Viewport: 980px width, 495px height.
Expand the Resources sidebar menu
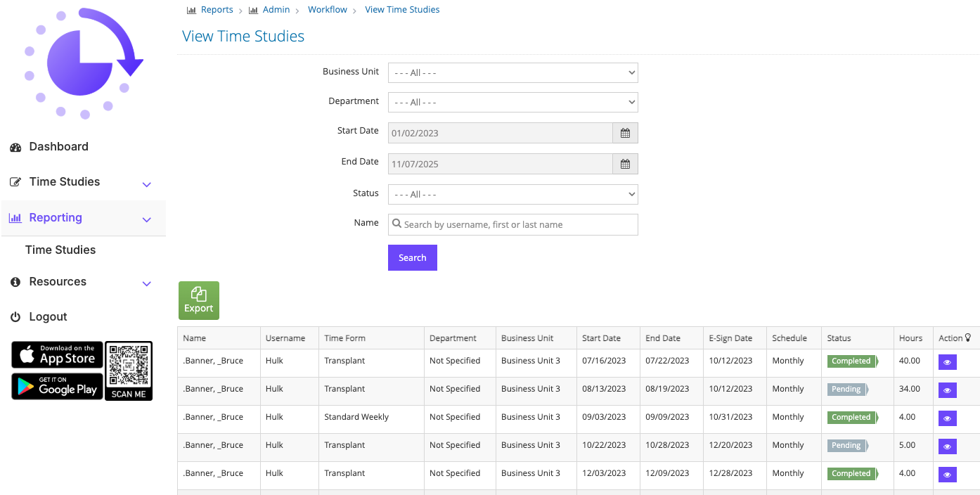83,282
